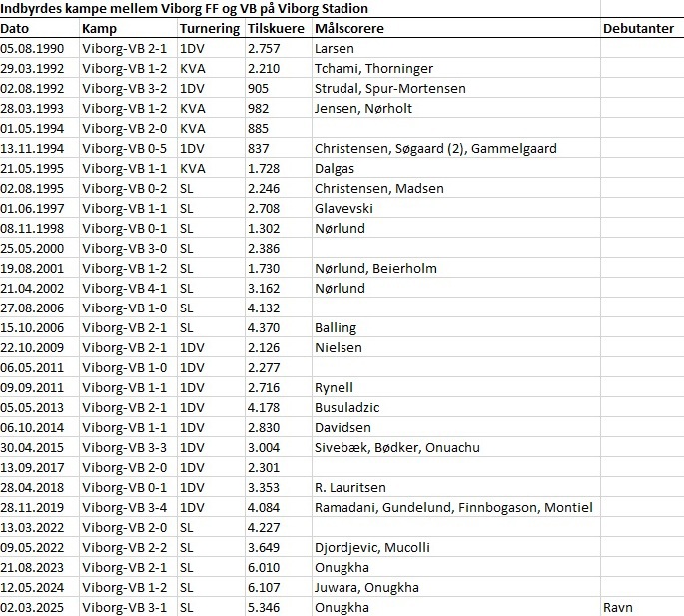The height and width of the screenshot is (616, 684).
Task: Select date cell 06.05.2011
Action: point(32,367)
